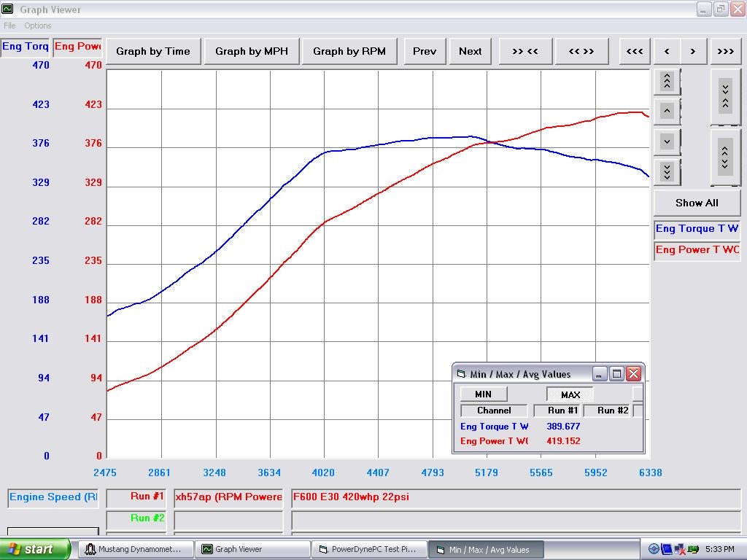Open the Options menu
This screenshot has width=747, height=560.
point(38,26)
